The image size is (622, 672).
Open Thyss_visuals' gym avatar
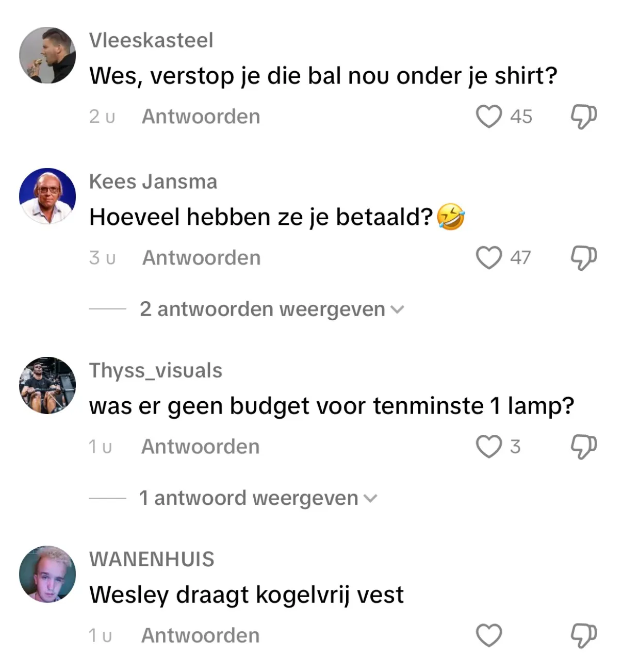click(x=47, y=385)
